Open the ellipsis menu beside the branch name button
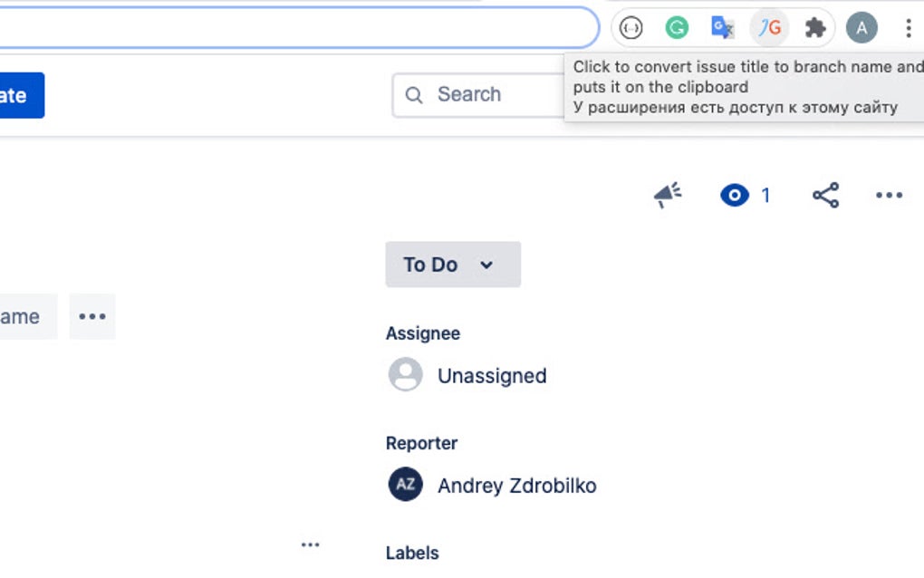The image size is (924, 578). [x=92, y=316]
